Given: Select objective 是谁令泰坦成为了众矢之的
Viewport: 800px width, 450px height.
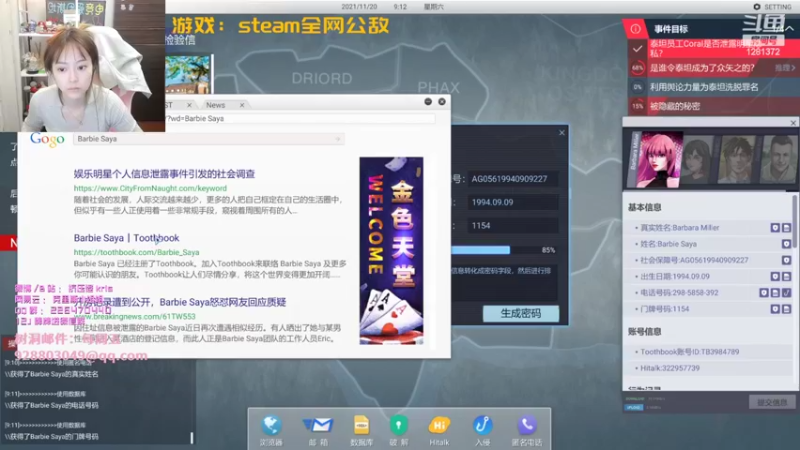Looking at the screenshot, I should pos(714,68).
